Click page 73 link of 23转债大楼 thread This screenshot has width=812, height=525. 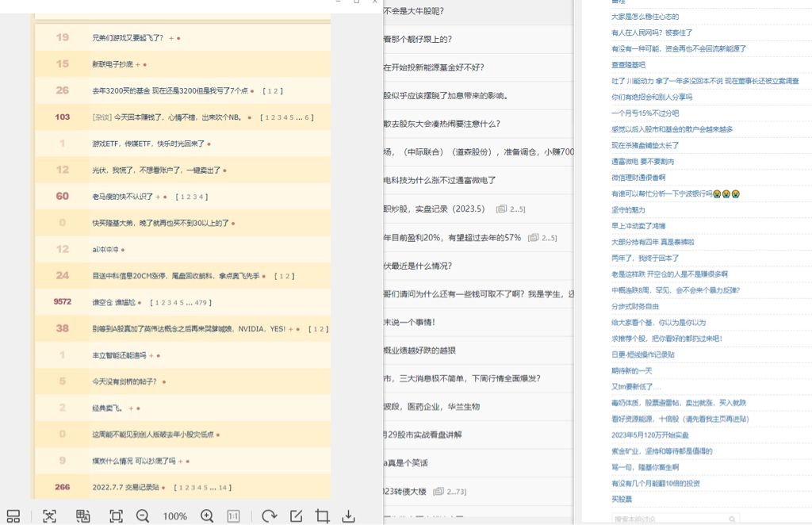(459, 492)
